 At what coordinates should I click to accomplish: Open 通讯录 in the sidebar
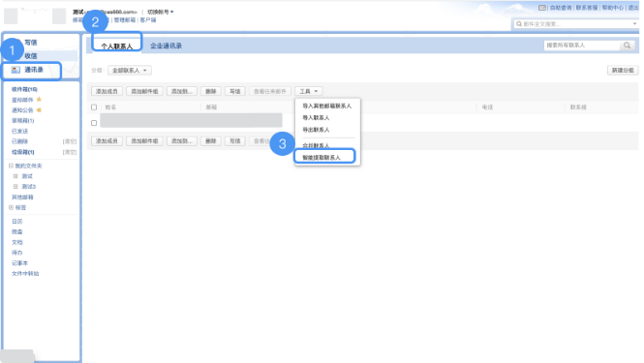click(x=34, y=70)
